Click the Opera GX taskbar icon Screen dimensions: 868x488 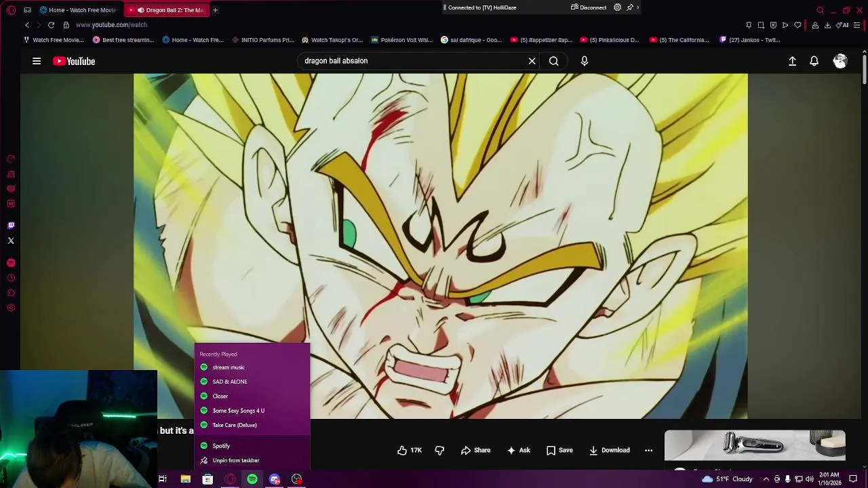tap(230, 479)
